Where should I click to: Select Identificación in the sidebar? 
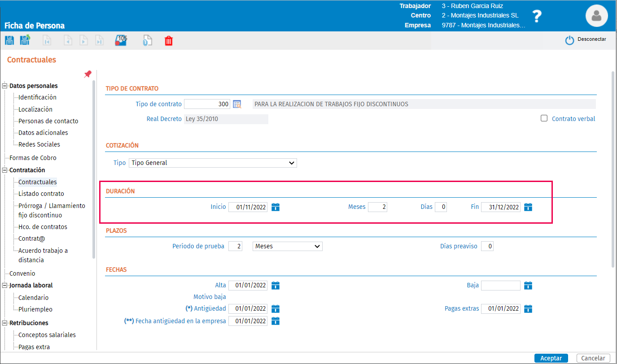37,97
